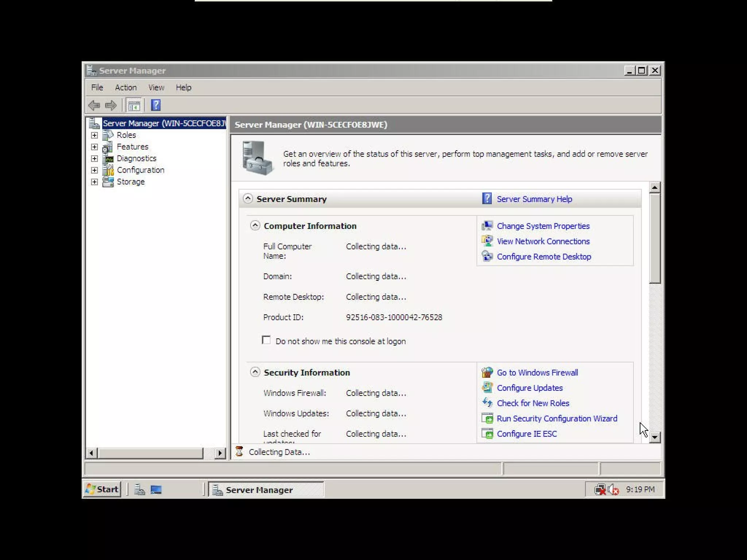The height and width of the screenshot is (560, 747).
Task: Click the Help toolbar question-mark icon
Action: (156, 105)
